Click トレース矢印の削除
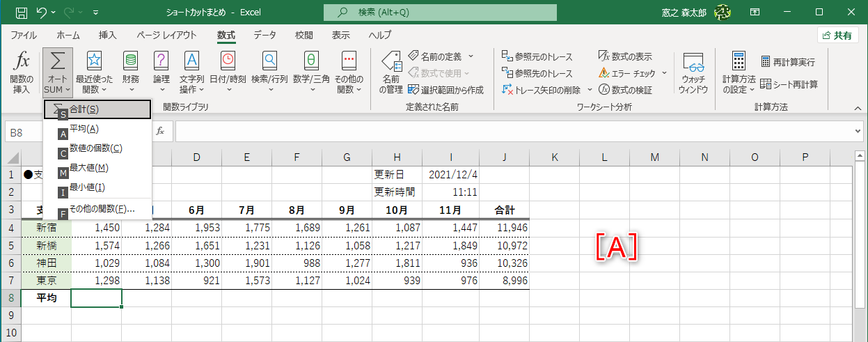The height and width of the screenshot is (342, 868). pyautogui.click(x=542, y=90)
